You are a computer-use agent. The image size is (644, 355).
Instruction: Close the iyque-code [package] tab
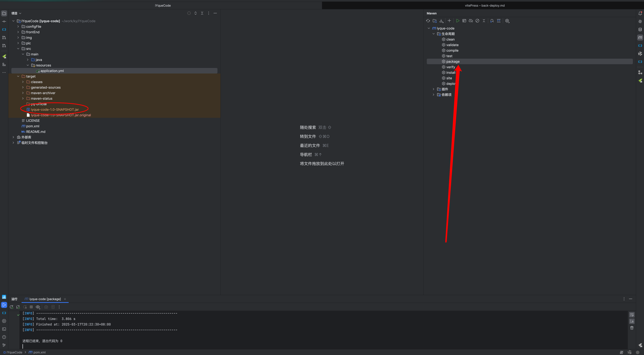coord(65,299)
